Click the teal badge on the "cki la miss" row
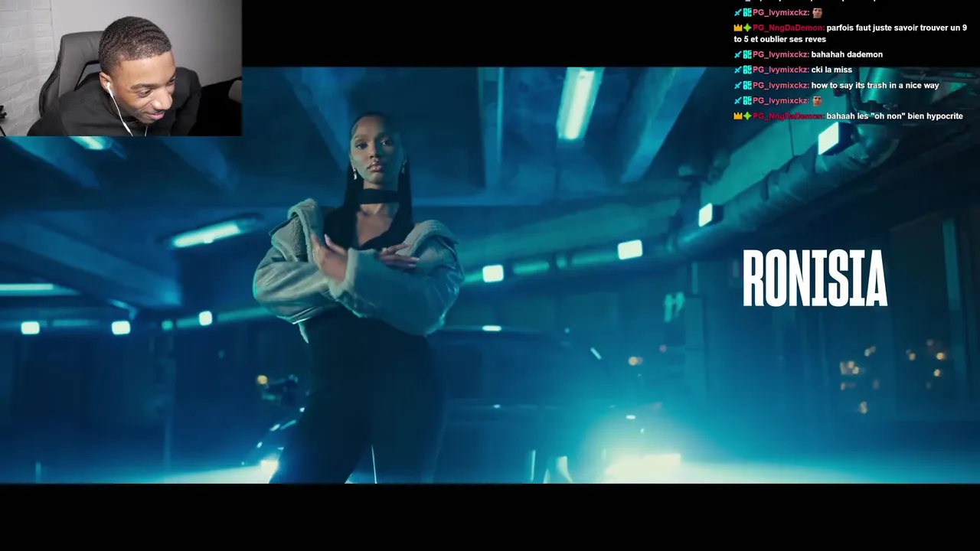Viewport: 980px width, 551px height. tap(747, 70)
